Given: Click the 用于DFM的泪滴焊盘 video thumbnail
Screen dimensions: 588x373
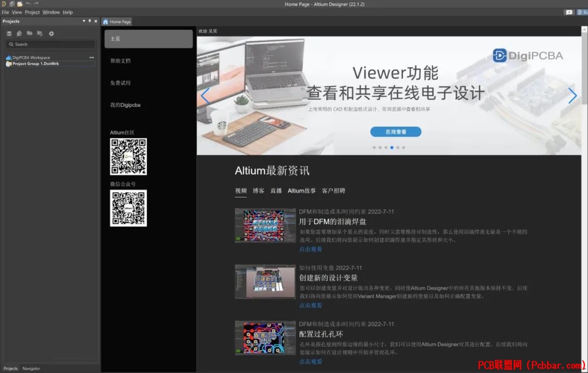Looking at the screenshot, I should pos(265,225).
